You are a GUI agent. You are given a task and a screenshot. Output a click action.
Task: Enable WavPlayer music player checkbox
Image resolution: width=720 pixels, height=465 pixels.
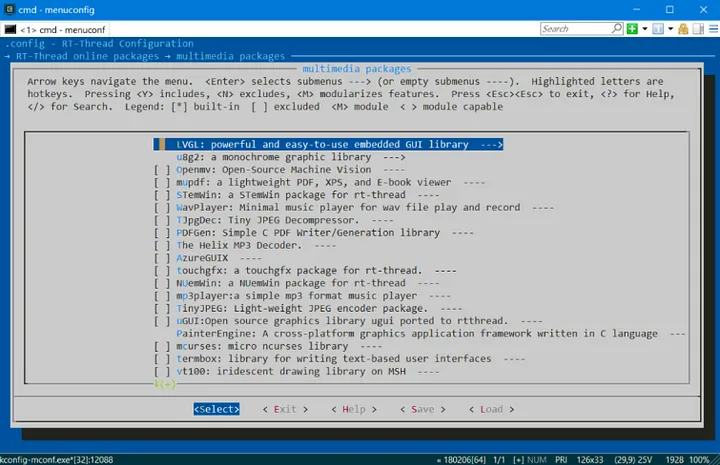(162, 207)
